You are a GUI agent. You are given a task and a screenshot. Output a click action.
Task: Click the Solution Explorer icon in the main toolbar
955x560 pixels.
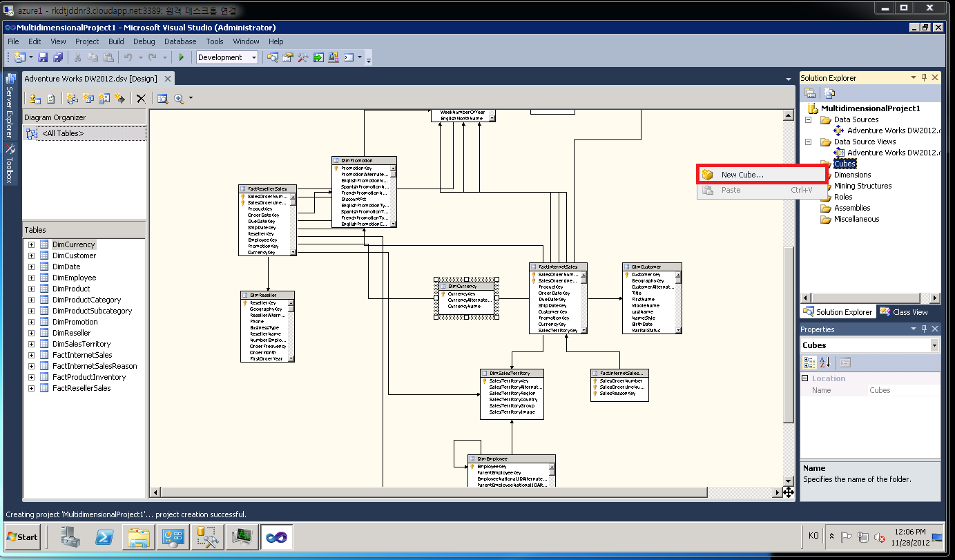[x=273, y=57]
